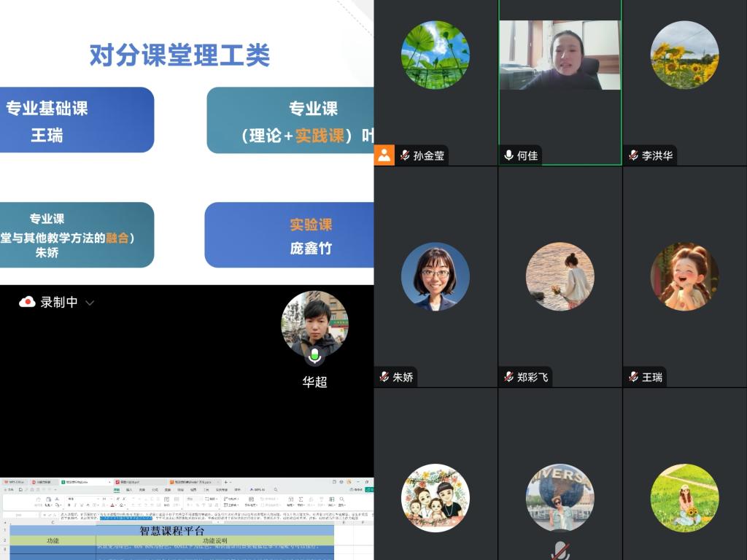Click the 专业基础课 王瑞 box on slide
Image resolution: width=747 pixels, height=560 pixels.
click(76, 120)
